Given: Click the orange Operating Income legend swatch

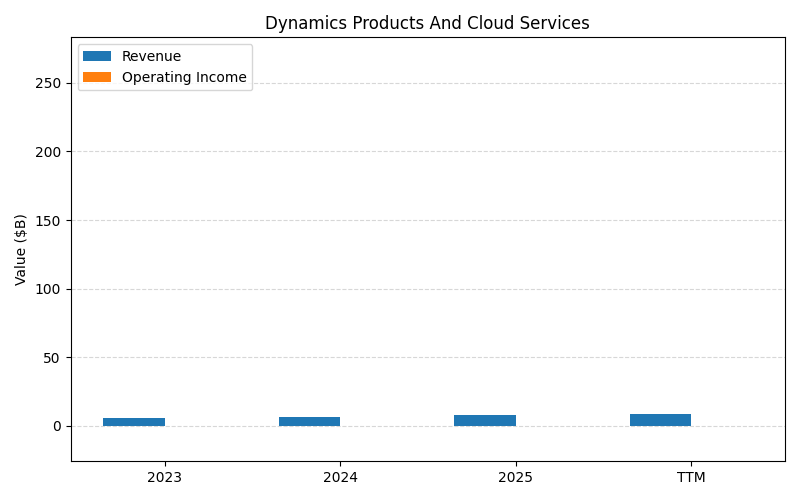Looking at the screenshot, I should tap(97, 77).
